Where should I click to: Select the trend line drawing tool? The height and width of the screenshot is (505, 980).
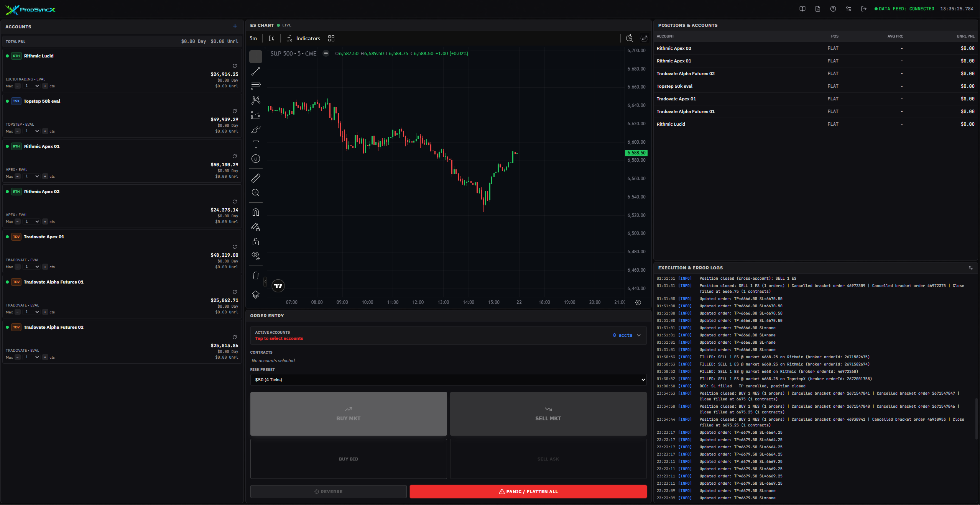[256, 71]
